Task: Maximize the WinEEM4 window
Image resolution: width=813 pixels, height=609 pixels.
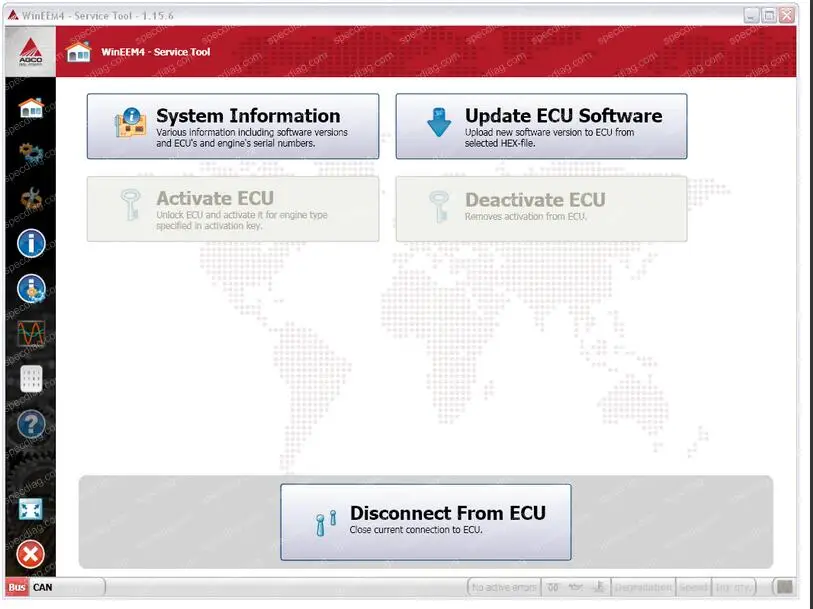Action: [769, 16]
